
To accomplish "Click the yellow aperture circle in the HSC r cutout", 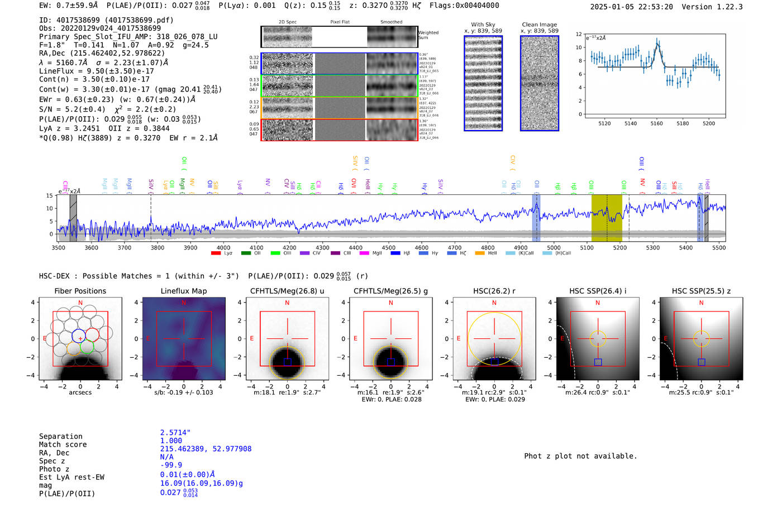I will (x=494, y=339).
